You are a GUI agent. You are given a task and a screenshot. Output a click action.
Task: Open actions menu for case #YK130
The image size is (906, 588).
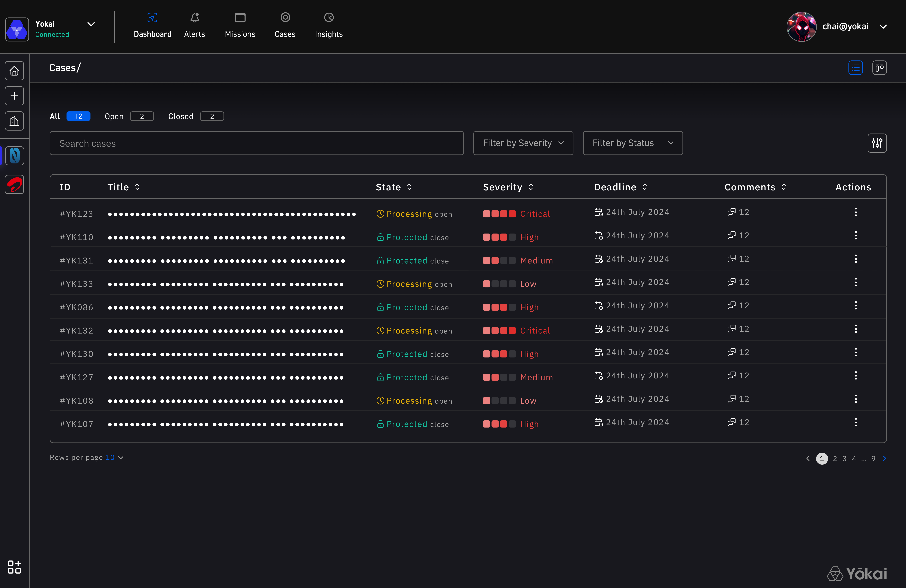(x=856, y=352)
